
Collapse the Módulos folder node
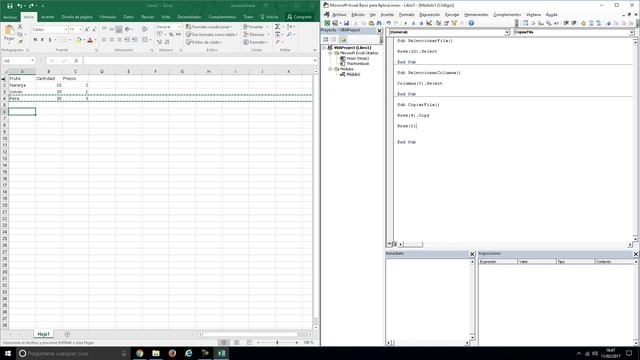(x=330, y=69)
